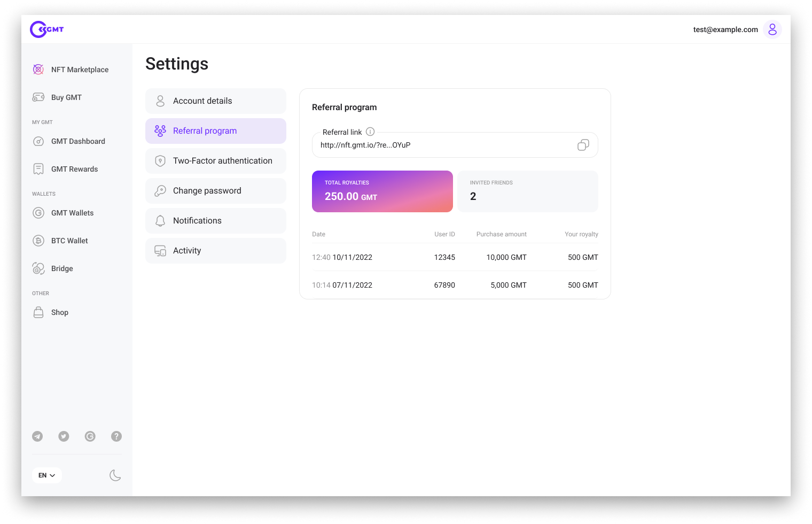Click the Activity devices icon

point(160,251)
